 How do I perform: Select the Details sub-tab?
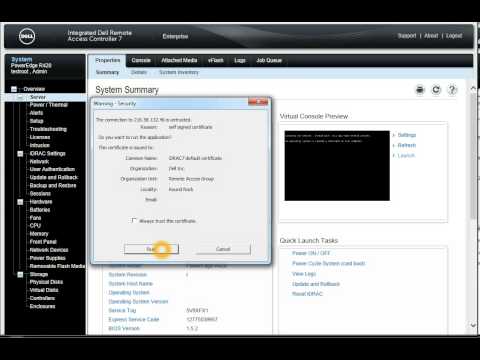click(x=139, y=72)
